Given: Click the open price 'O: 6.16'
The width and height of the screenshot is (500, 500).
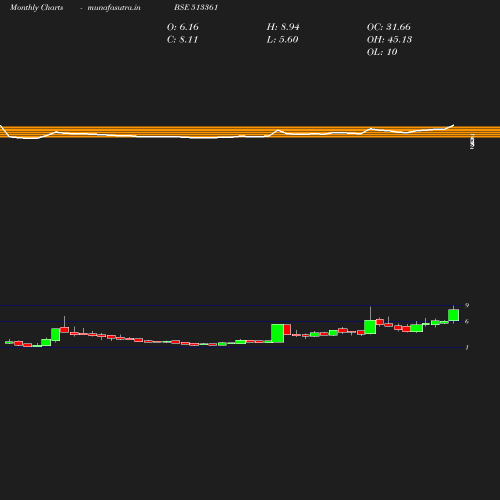Looking at the screenshot, I should [183, 27].
